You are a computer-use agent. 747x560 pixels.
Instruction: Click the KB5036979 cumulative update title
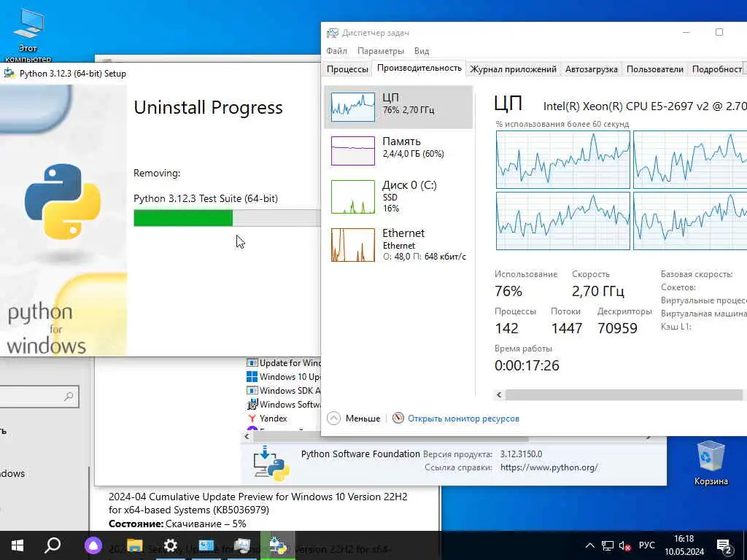[258, 503]
